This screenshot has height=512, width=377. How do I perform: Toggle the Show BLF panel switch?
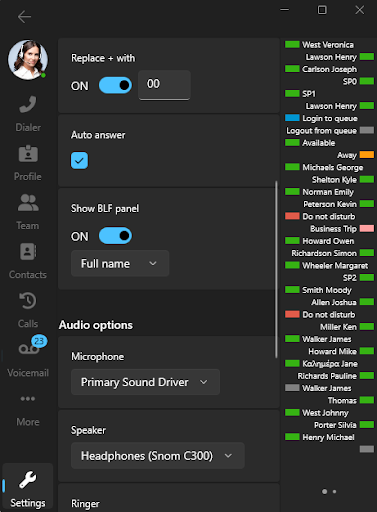point(115,236)
